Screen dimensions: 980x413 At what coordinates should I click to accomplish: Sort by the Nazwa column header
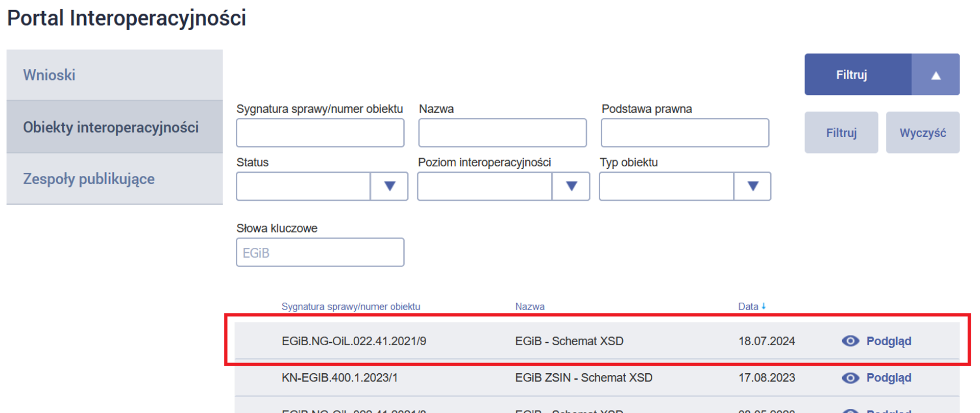point(529,306)
